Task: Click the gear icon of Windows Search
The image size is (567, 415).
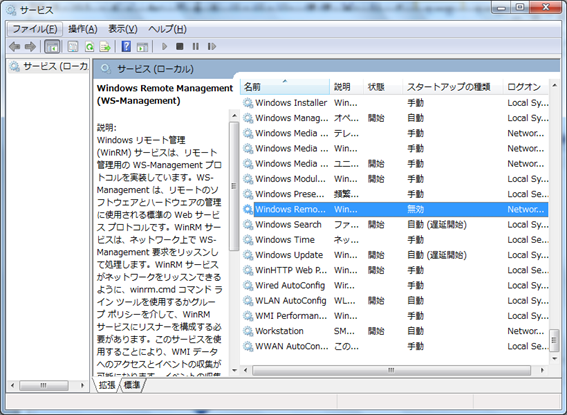Action: (248, 225)
